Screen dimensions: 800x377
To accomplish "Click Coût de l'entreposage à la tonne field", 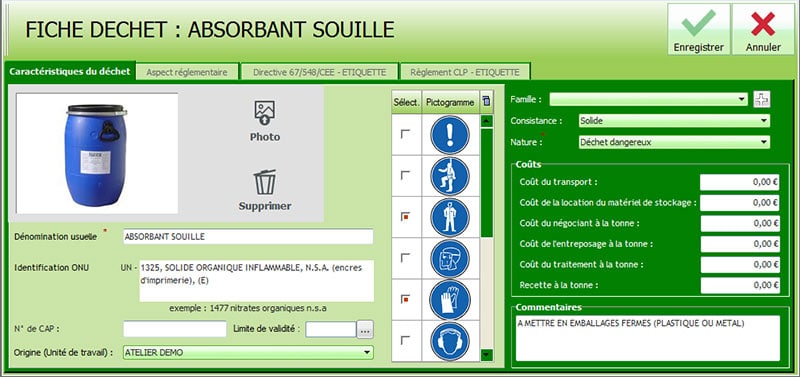I will click(x=740, y=244).
